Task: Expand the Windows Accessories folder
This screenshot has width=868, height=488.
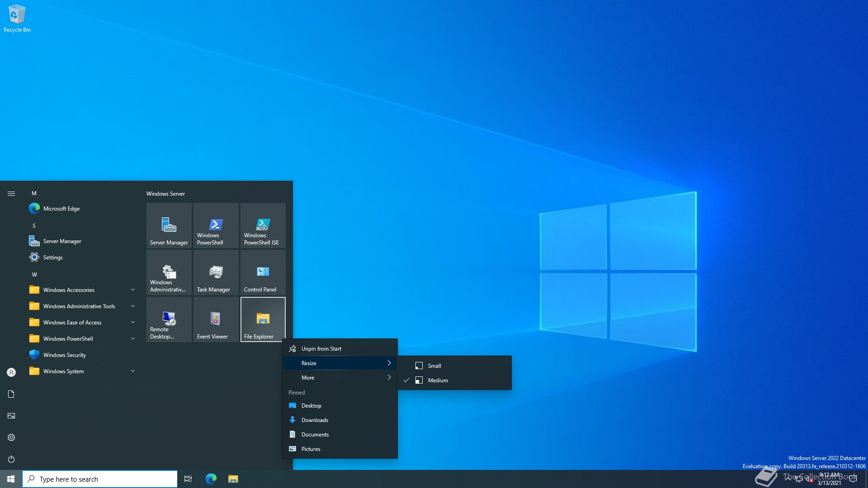Action: [82, 290]
